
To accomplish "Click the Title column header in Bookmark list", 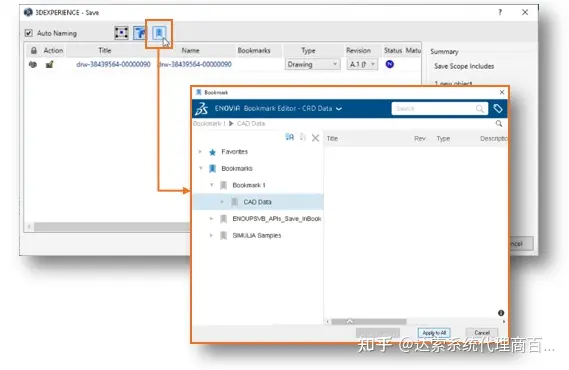I will [x=332, y=139].
